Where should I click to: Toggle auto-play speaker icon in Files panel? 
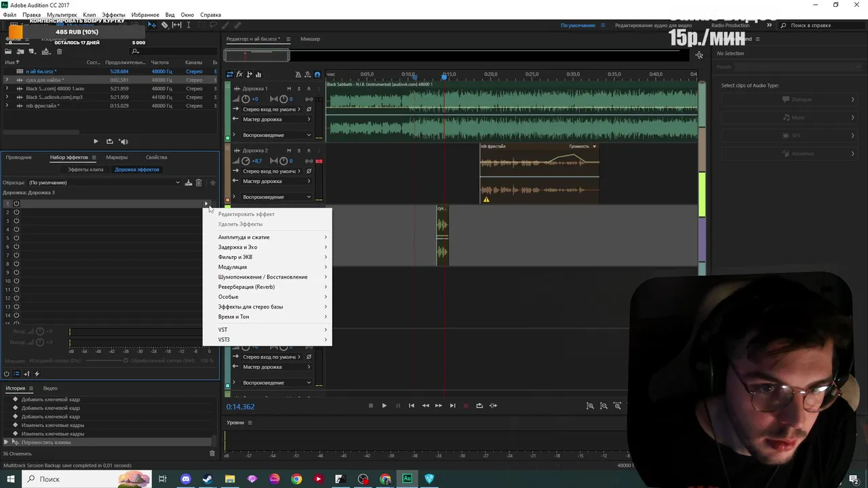click(123, 142)
